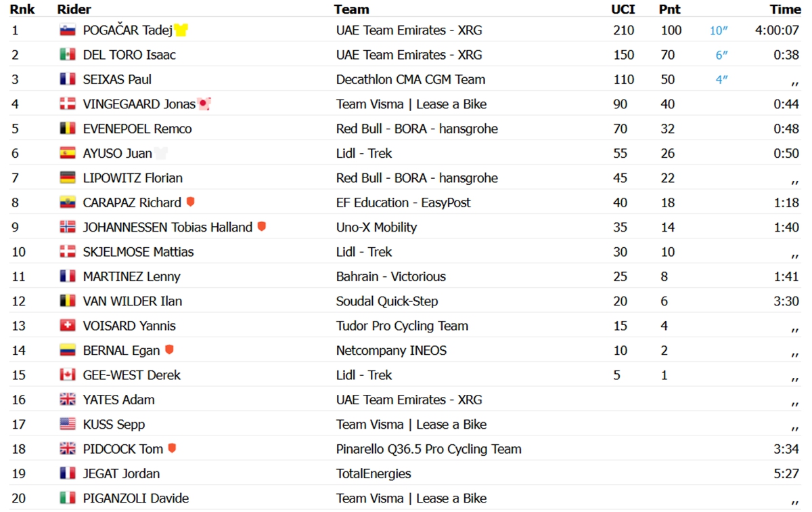Open VAN WILDER Ilan rider link
Image resolution: width=812 pixels, height=512 pixels.
133,301
